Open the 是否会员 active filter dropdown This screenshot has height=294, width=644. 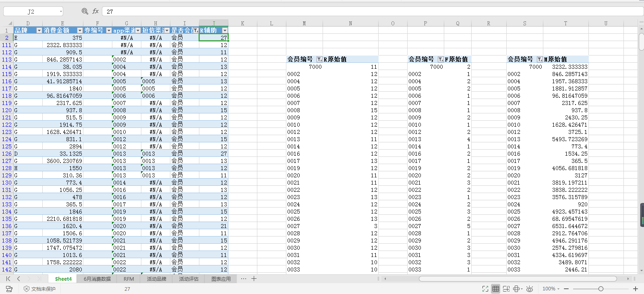(196, 31)
